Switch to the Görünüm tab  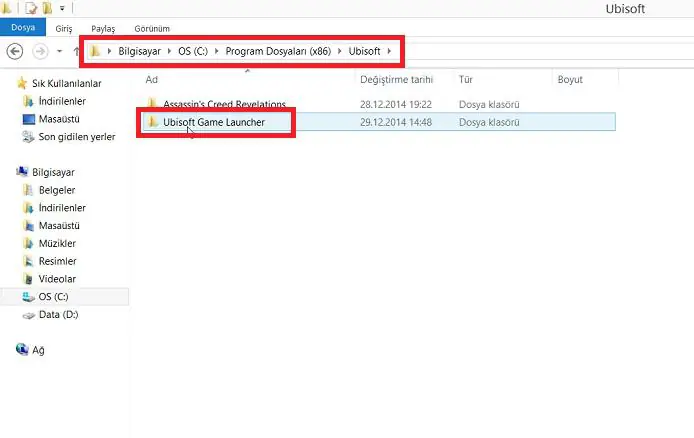pos(152,28)
